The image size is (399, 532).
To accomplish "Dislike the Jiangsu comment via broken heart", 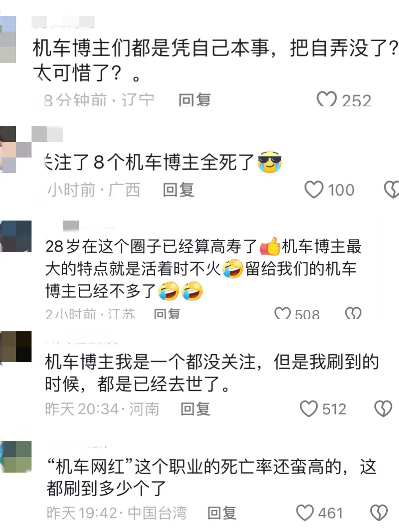I will click(x=353, y=313).
